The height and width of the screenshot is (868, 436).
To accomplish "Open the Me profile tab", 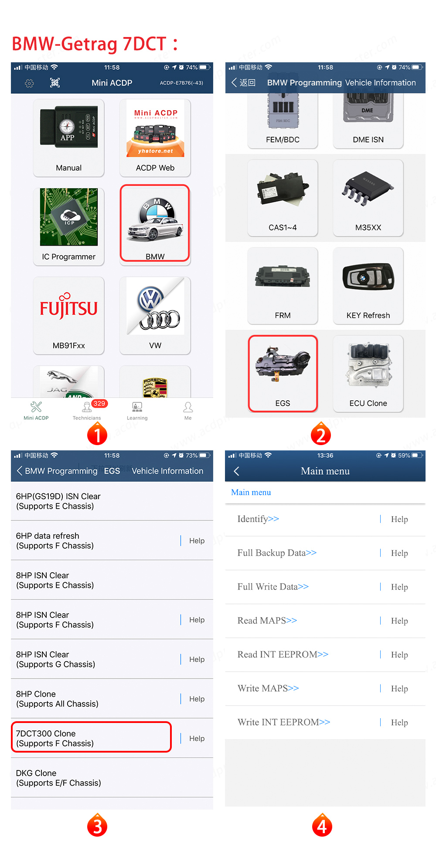I will click(x=188, y=411).
